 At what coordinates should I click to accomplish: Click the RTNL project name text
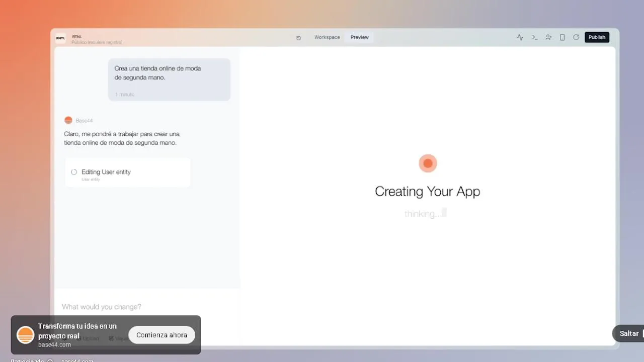tap(77, 37)
